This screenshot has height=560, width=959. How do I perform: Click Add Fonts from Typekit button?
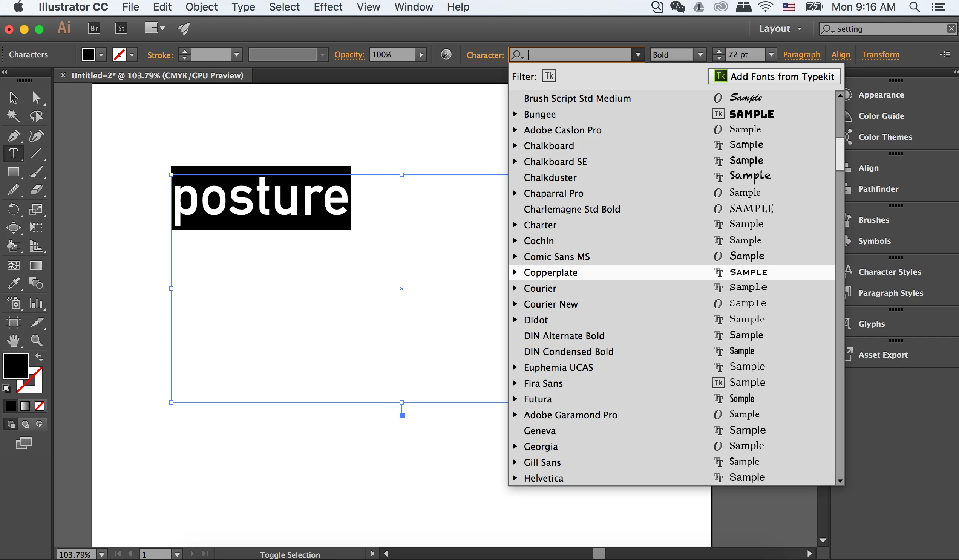(x=774, y=76)
